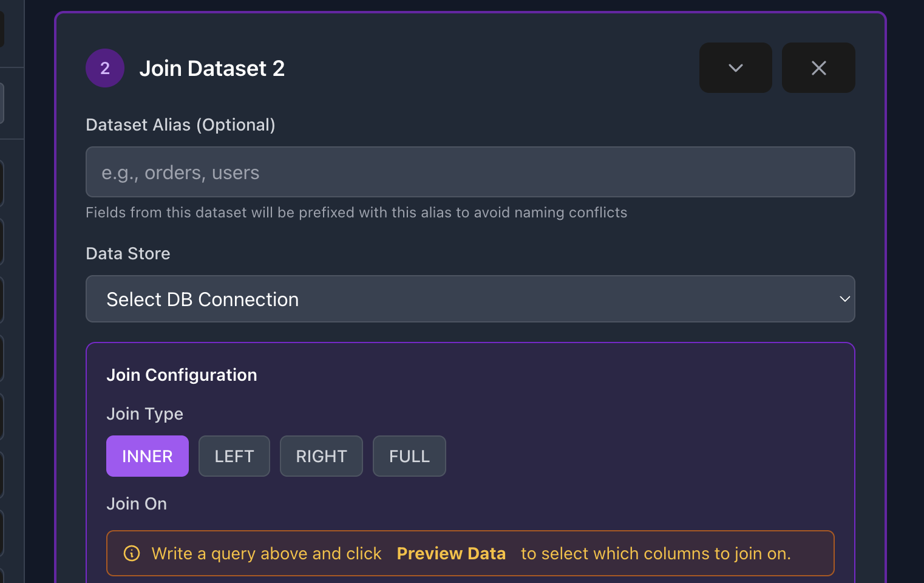The height and width of the screenshot is (583, 924).
Task: Click the Data Store dropdown arrow
Action: click(x=844, y=299)
